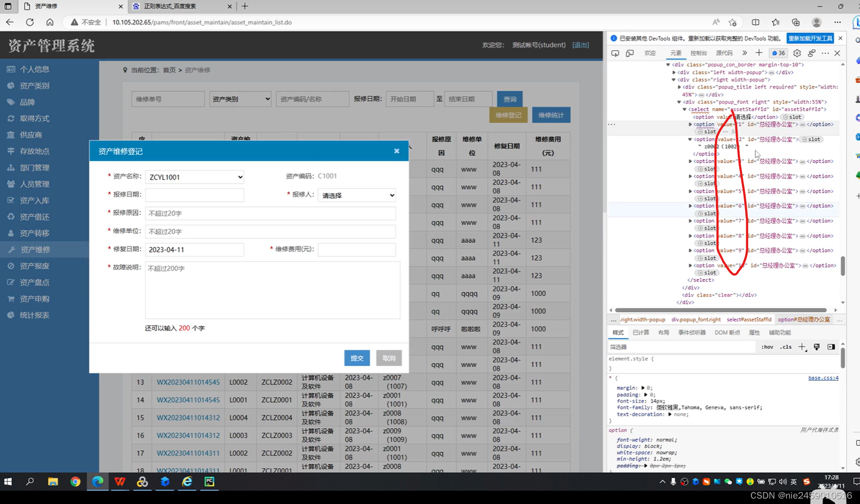The height and width of the screenshot is (504, 860).
Task: Switch to the 源代码 DevTools tab
Action: pos(724,53)
